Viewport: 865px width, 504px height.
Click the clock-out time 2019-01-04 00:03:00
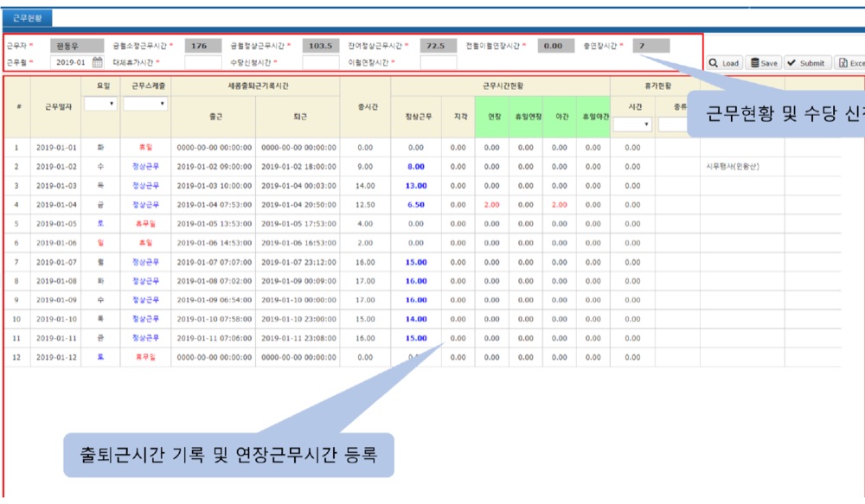coord(298,186)
